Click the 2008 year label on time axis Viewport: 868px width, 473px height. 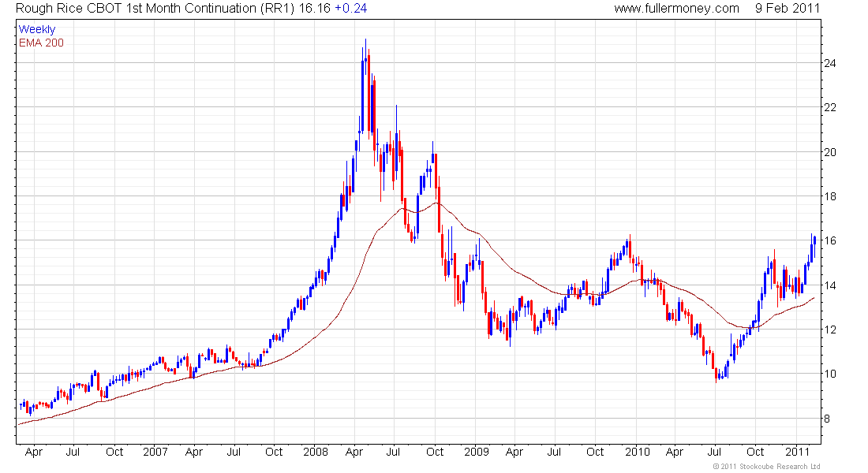click(x=316, y=452)
